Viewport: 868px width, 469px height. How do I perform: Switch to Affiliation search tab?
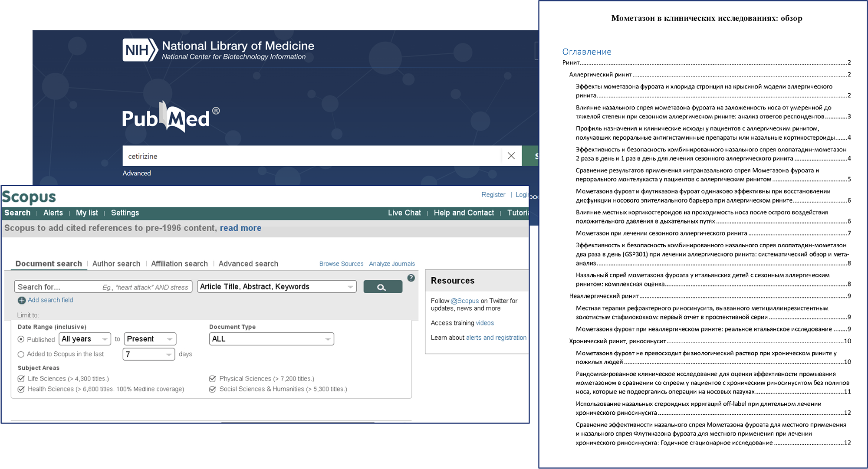point(179,264)
